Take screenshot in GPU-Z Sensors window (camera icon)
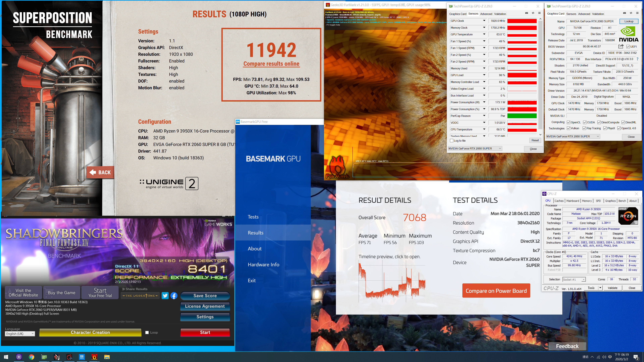The image size is (644, 362). [526, 13]
